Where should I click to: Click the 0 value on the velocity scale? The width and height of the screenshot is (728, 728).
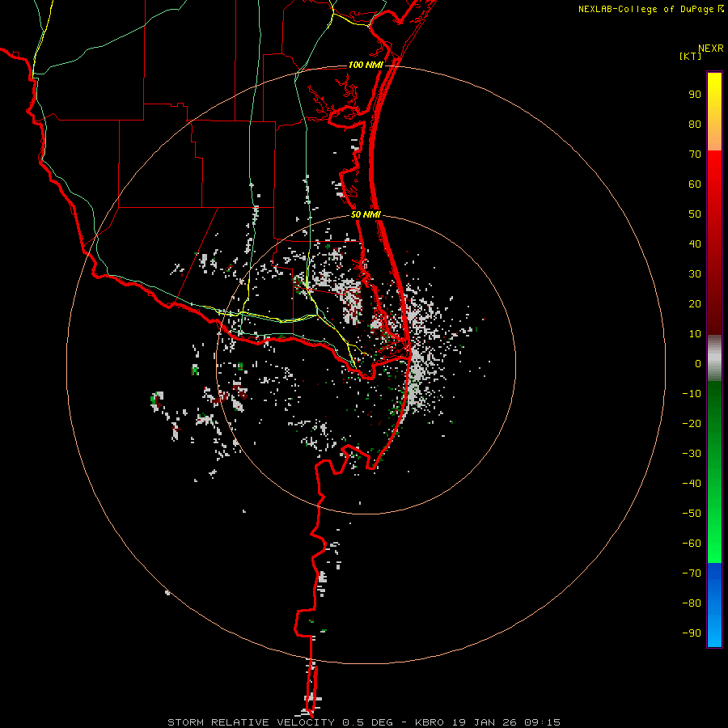(698, 363)
